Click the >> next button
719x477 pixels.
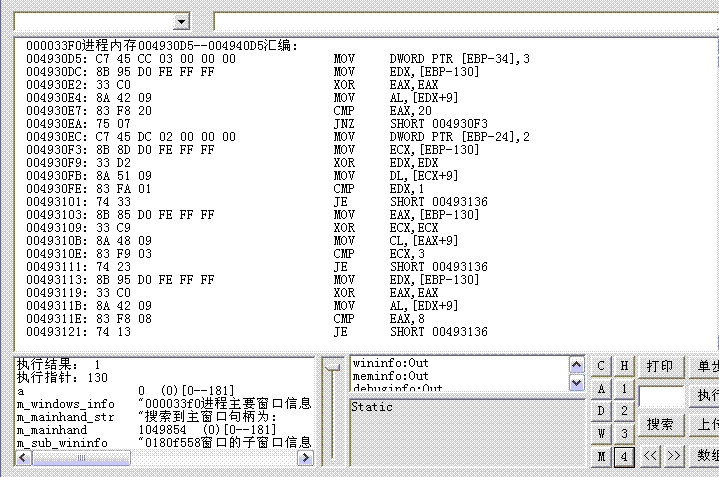click(674, 456)
